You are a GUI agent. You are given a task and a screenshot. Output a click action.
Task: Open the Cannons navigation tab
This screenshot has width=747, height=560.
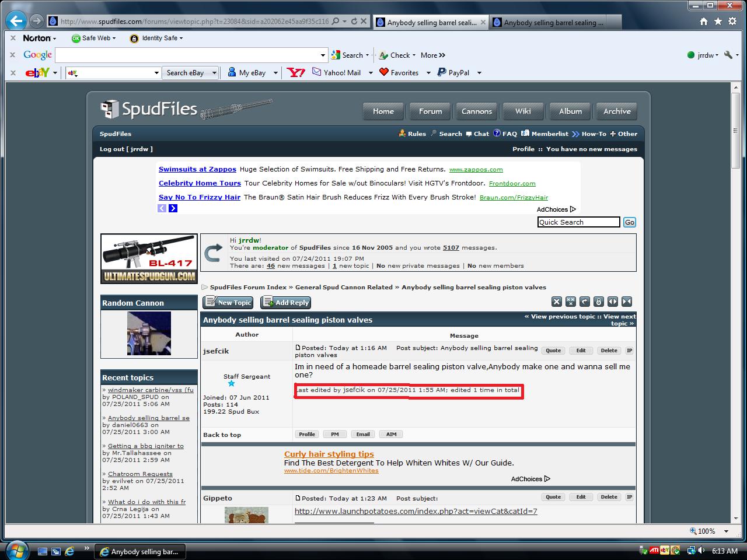[477, 111]
